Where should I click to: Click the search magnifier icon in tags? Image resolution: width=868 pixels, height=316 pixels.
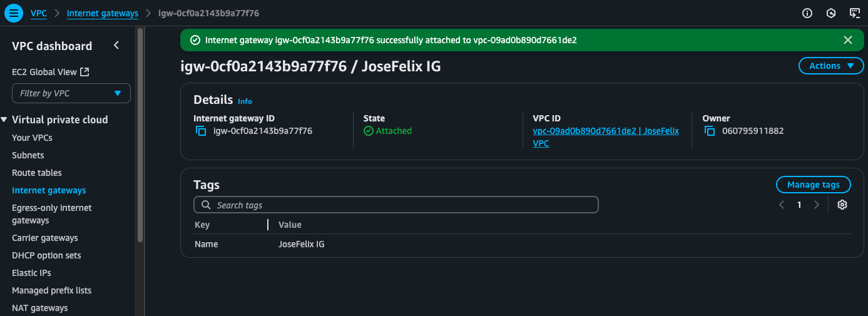[206, 205]
